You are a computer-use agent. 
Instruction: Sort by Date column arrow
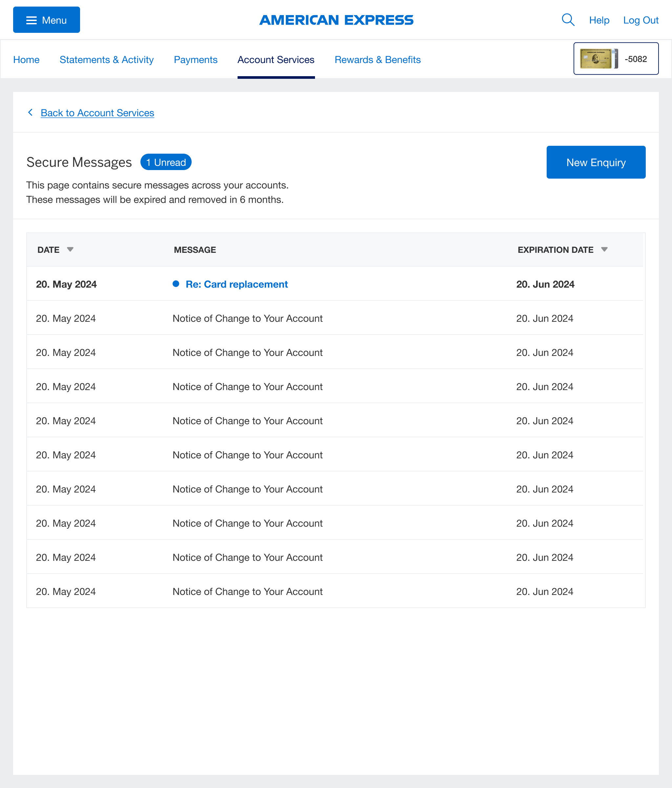[70, 250]
